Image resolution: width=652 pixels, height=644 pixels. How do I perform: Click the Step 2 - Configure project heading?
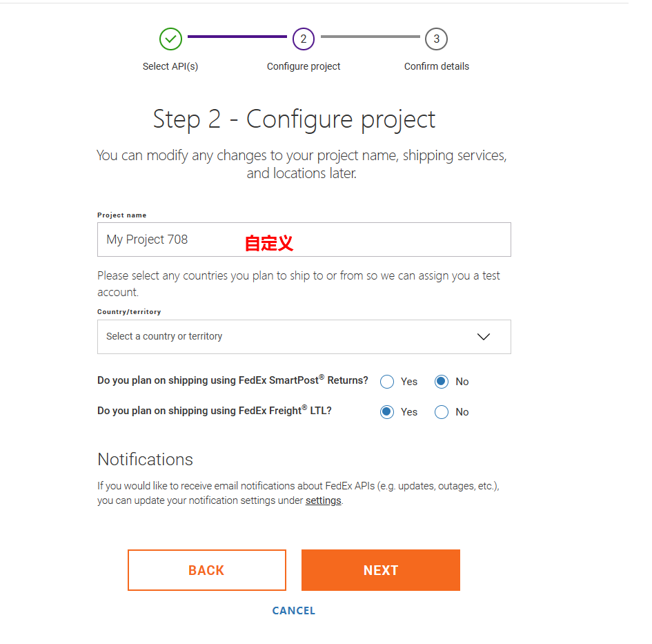pyautogui.click(x=294, y=119)
